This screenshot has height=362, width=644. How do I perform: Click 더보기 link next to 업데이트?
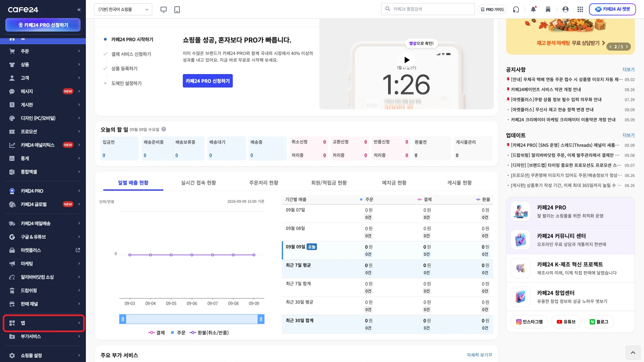coord(629,135)
